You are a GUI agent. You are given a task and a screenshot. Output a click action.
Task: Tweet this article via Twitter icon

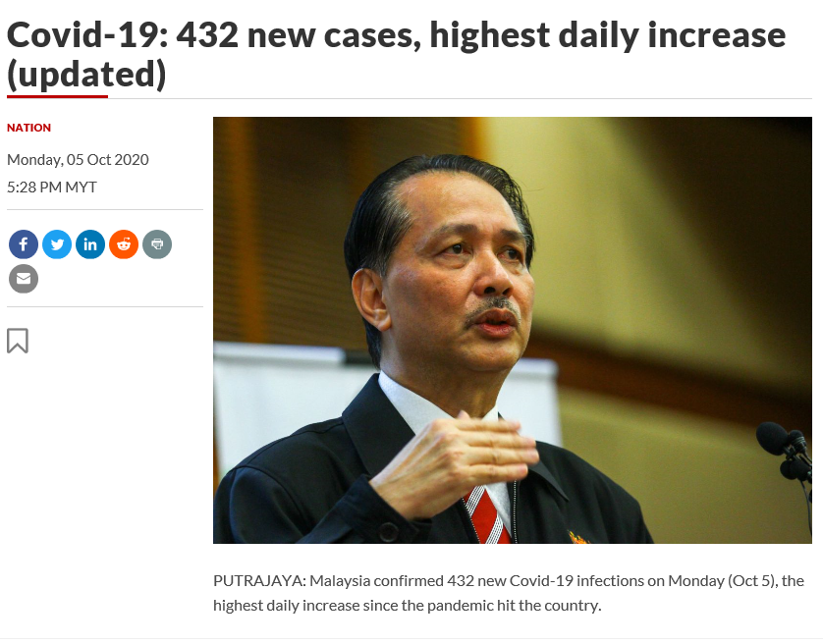pos(57,244)
